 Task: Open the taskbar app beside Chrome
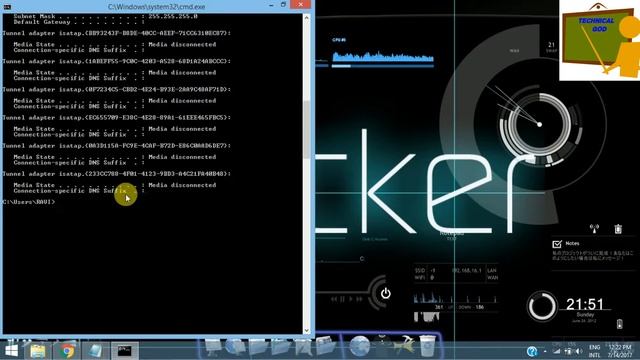tap(96, 351)
